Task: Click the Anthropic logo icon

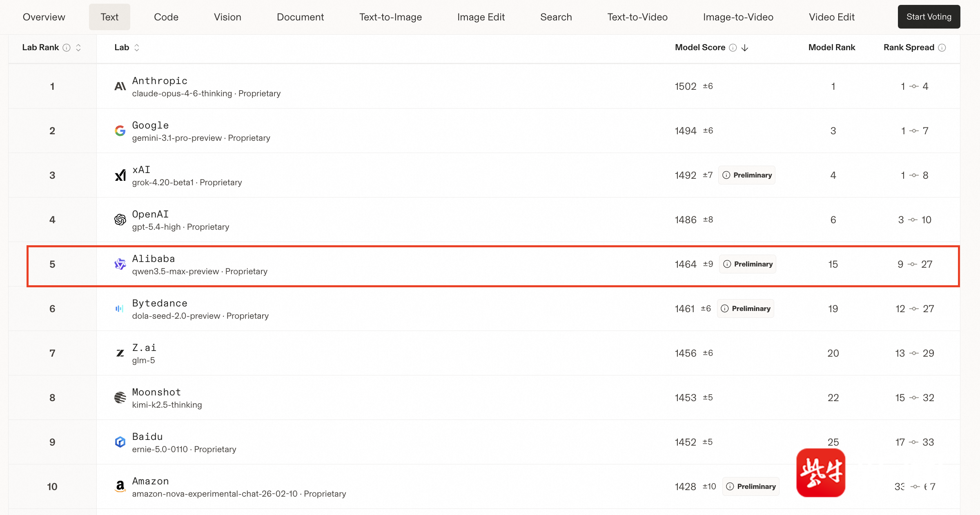Action: click(120, 87)
